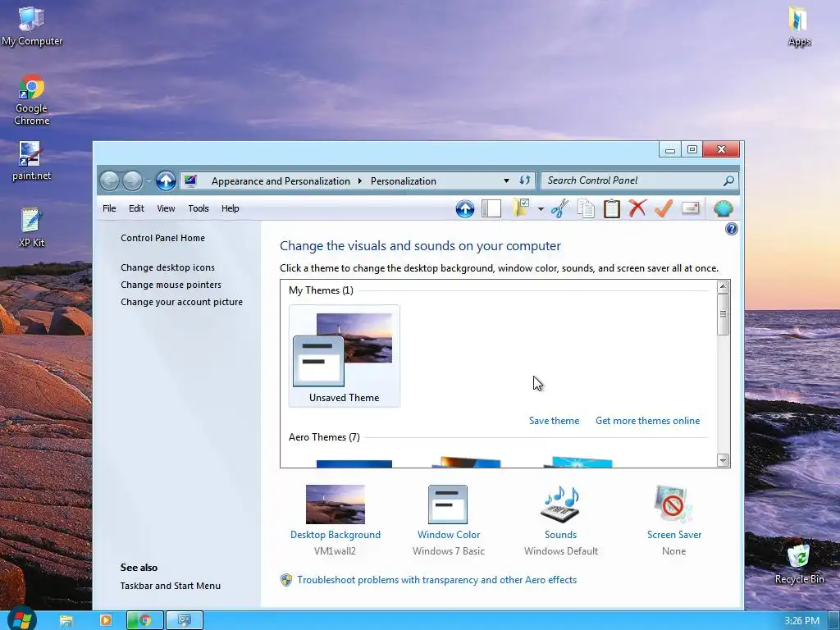Open the View menu
Image resolution: width=840 pixels, height=630 pixels.
point(166,208)
